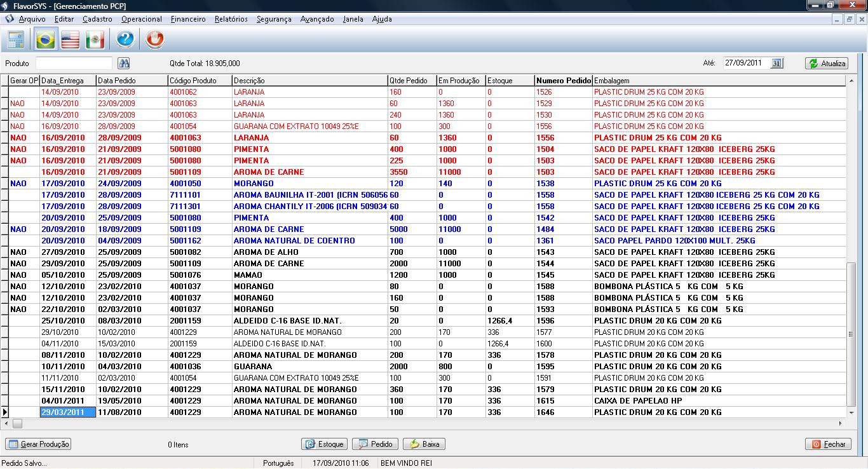868x469 pixels.
Task: Open the calculator toolbar icon
Action: [16, 40]
